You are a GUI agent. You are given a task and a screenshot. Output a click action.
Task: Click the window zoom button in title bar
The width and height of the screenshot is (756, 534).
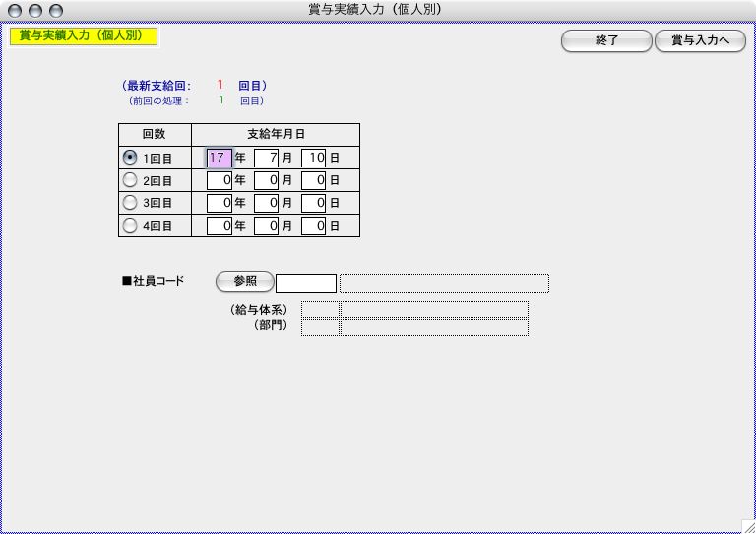(56, 10)
